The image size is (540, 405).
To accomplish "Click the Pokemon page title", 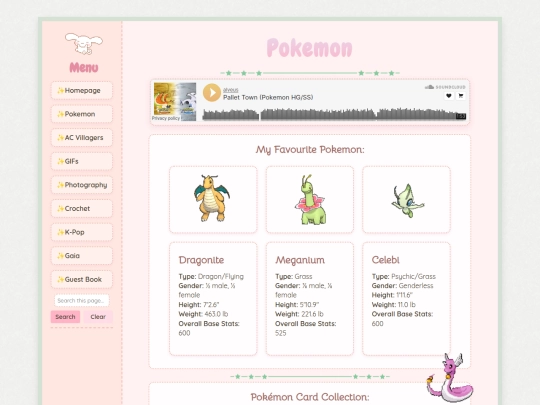I will (x=309, y=48).
